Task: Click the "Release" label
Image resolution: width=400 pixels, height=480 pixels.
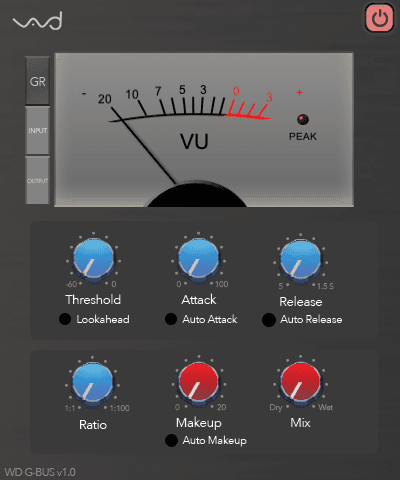Action: [x=301, y=302]
